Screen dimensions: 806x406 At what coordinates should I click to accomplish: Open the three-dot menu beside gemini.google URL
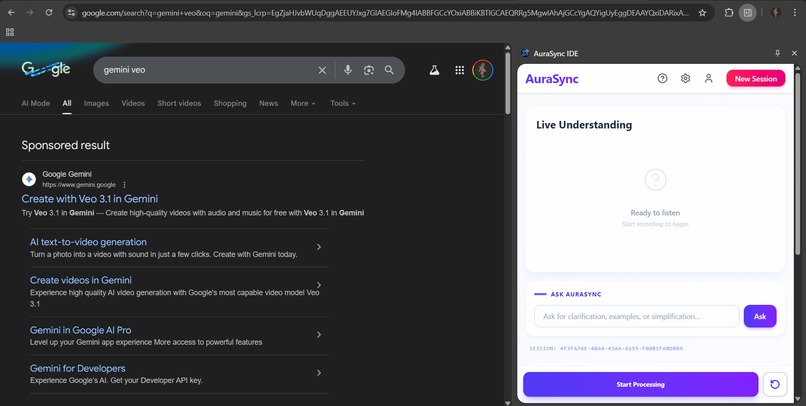[x=124, y=184]
